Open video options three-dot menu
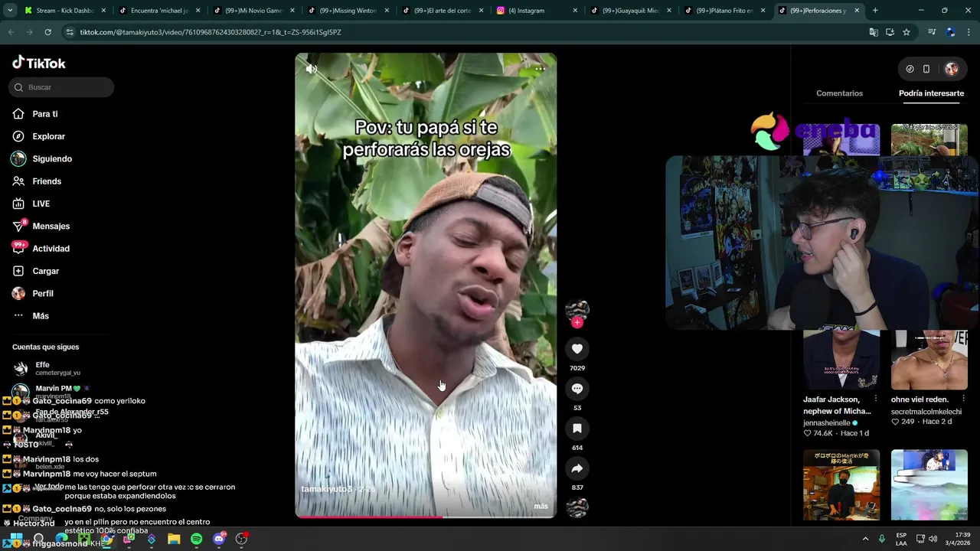The height and width of the screenshot is (551, 980). tap(540, 69)
